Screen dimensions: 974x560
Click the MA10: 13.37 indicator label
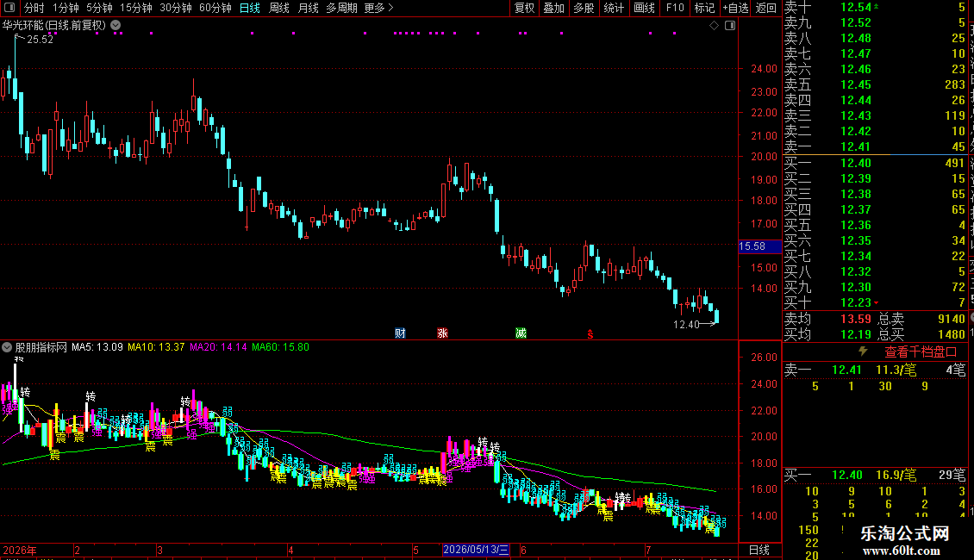156,347
